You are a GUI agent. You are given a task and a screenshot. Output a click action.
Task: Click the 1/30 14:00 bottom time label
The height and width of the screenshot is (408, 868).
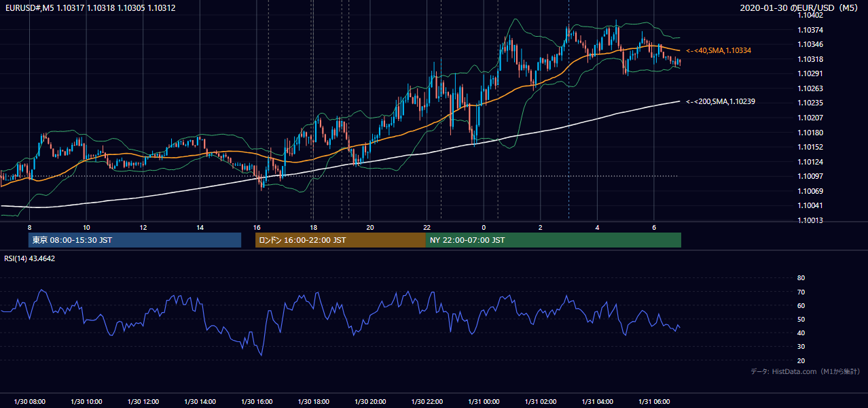(x=200, y=402)
